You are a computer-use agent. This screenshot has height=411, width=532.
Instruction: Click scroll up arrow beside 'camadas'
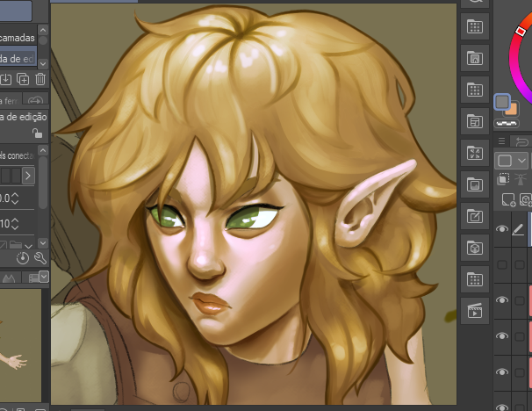pos(43,30)
